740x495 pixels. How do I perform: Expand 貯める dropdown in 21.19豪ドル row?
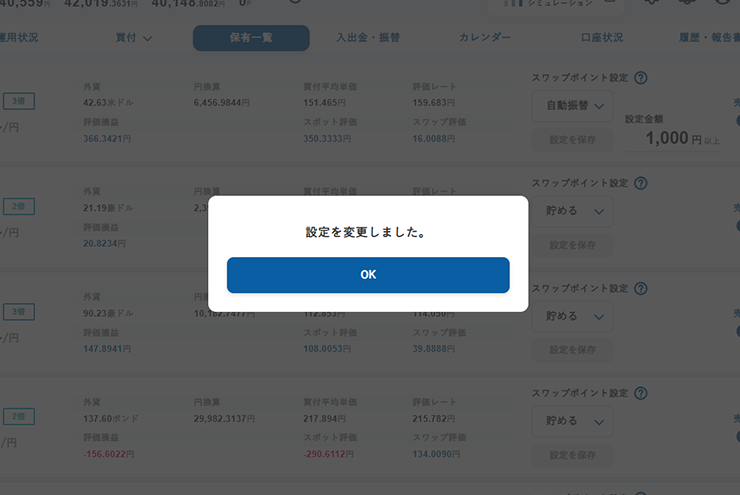(x=572, y=211)
